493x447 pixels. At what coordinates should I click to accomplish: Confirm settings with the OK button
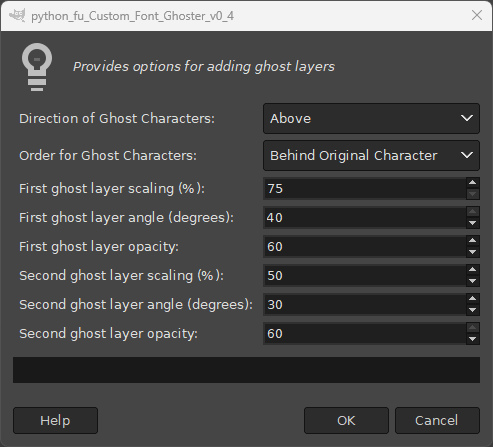click(x=346, y=420)
